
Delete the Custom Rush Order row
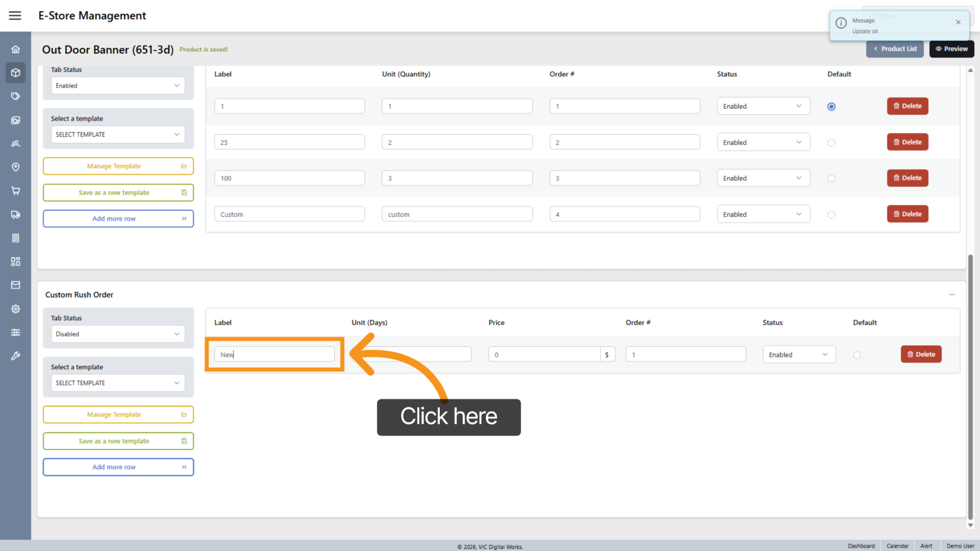921,355
